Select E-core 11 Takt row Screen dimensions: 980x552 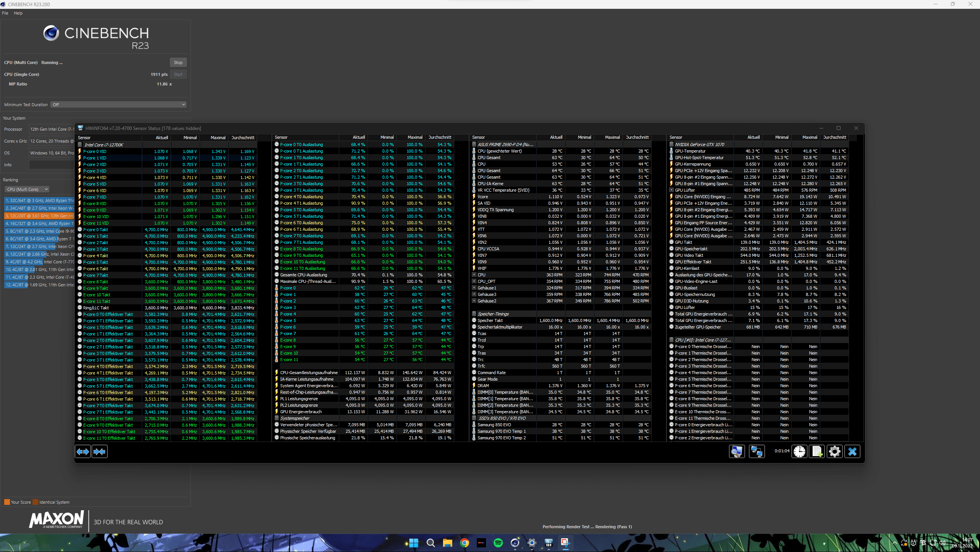point(167,301)
